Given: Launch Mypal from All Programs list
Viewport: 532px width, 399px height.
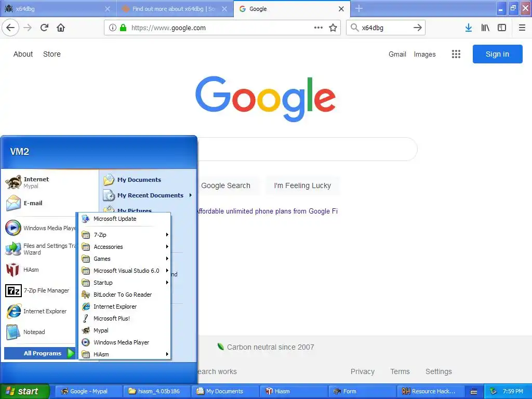Looking at the screenshot, I should 125,330.
